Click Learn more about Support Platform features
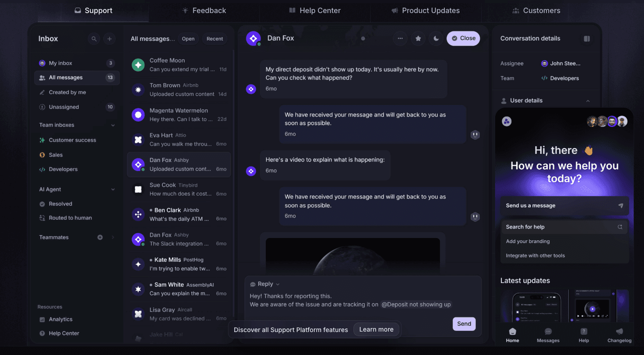Image resolution: width=644 pixels, height=355 pixels. pos(376,329)
